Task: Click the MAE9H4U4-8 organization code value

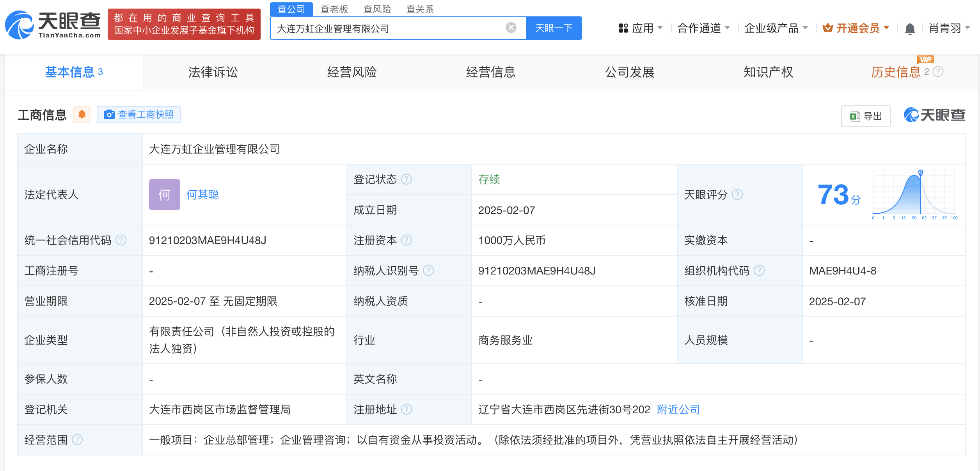Action: tap(843, 271)
